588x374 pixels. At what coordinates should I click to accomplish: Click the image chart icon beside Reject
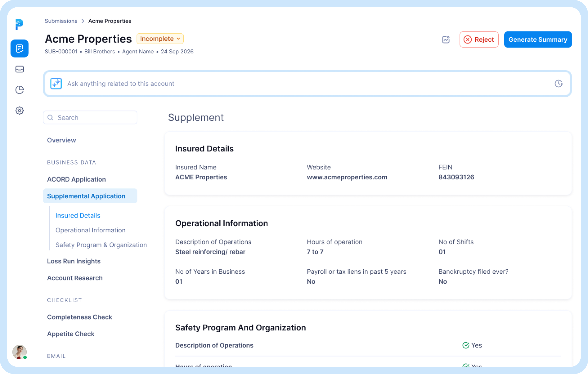tap(446, 40)
